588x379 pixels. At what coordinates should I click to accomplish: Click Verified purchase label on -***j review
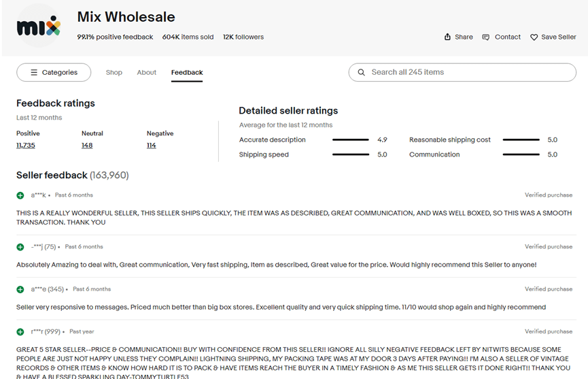click(x=549, y=247)
